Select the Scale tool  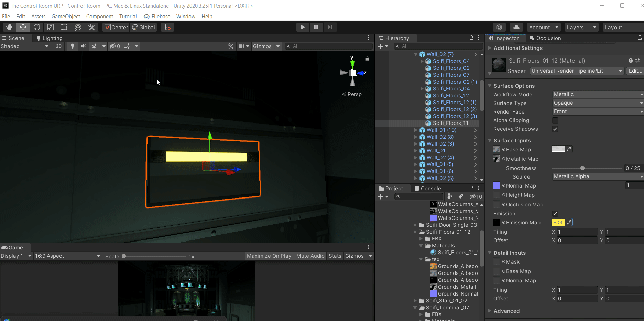pos(51,27)
